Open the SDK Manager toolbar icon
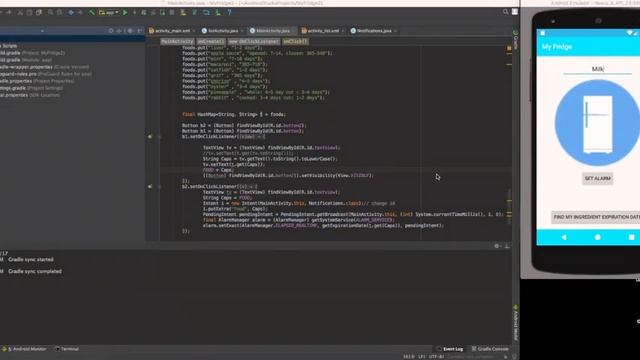Viewport: 640px width, 360px height. click(218, 13)
